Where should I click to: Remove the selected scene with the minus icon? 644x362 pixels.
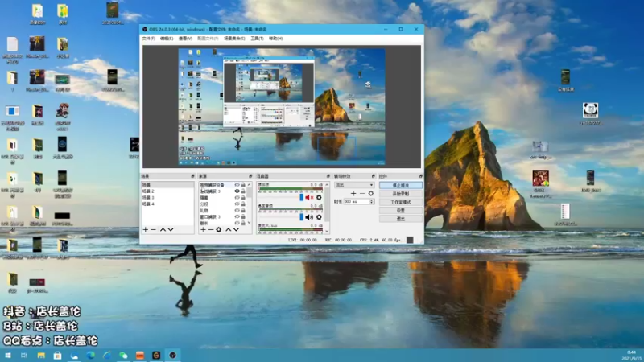153,230
